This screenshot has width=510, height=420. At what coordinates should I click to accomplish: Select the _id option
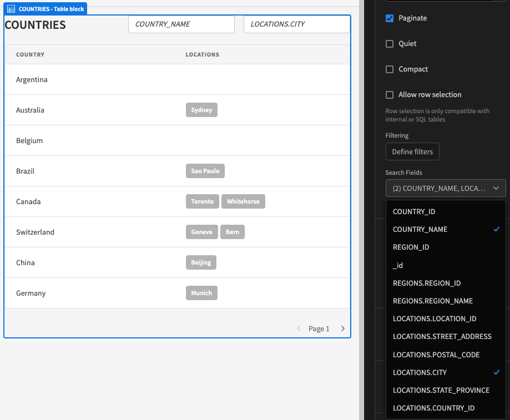coord(446,265)
